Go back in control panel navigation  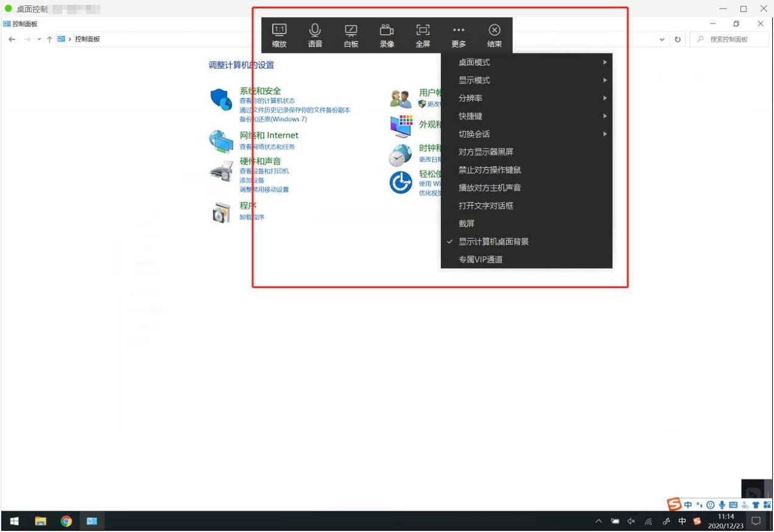pos(12,39)
